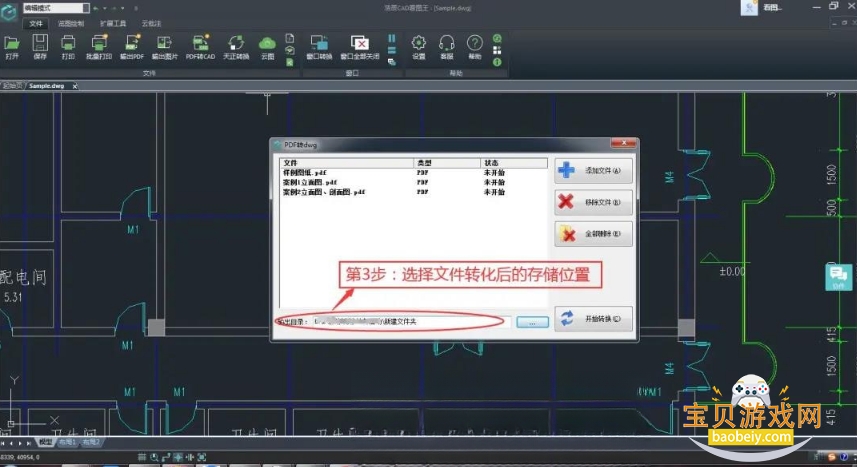The width and height of the screenshot is (857, 467).
Task: Click the vertical tile windows icon
Action: point(392,38)
